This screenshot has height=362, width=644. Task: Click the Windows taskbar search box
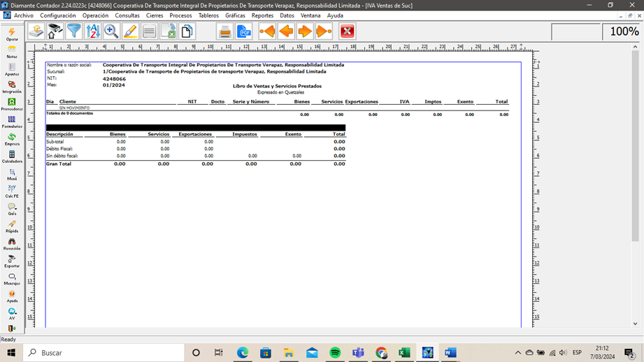click(x=105, y=353)
